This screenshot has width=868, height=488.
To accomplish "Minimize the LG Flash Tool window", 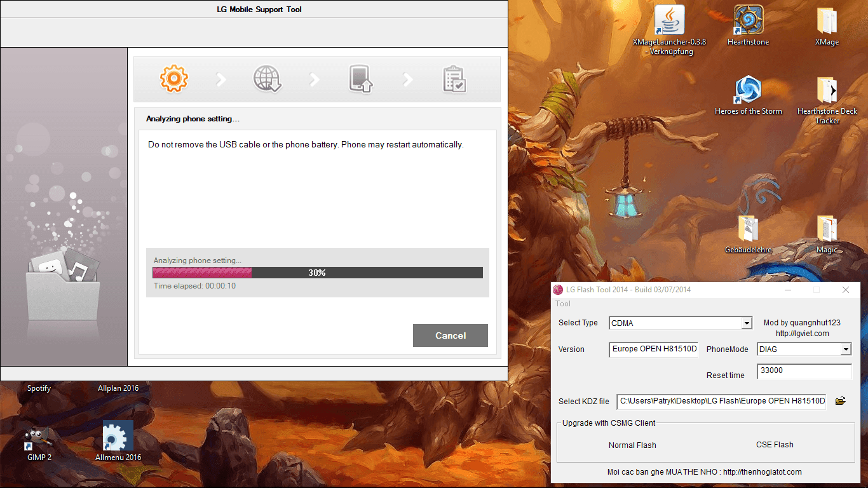I will click(x=788, y=290).
